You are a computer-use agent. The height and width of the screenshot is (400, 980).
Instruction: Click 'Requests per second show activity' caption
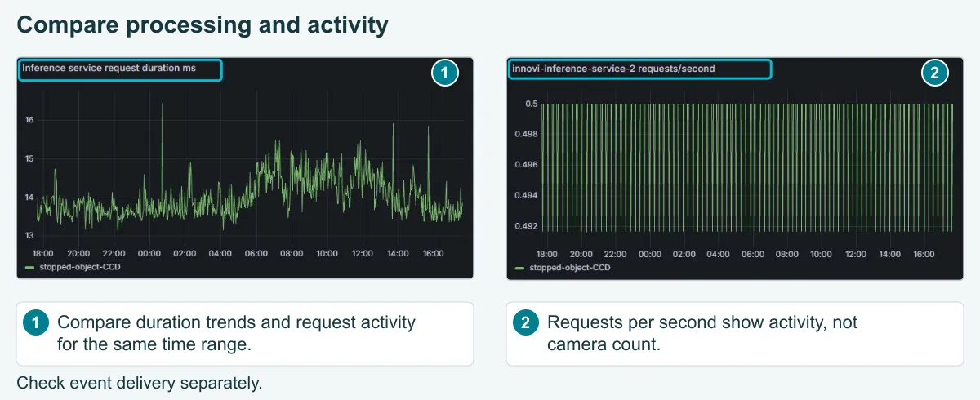click(702, 333)
